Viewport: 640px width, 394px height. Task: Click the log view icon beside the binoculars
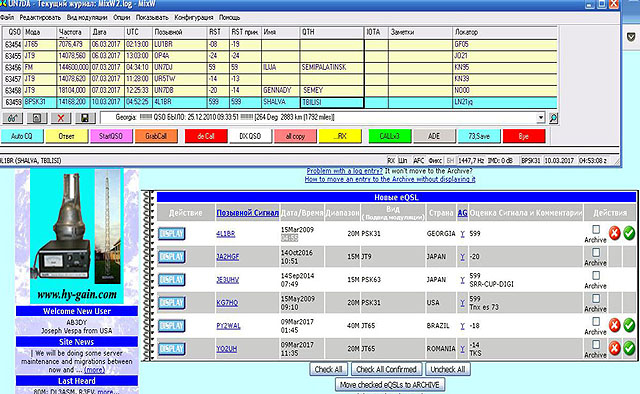coord(37,118)
